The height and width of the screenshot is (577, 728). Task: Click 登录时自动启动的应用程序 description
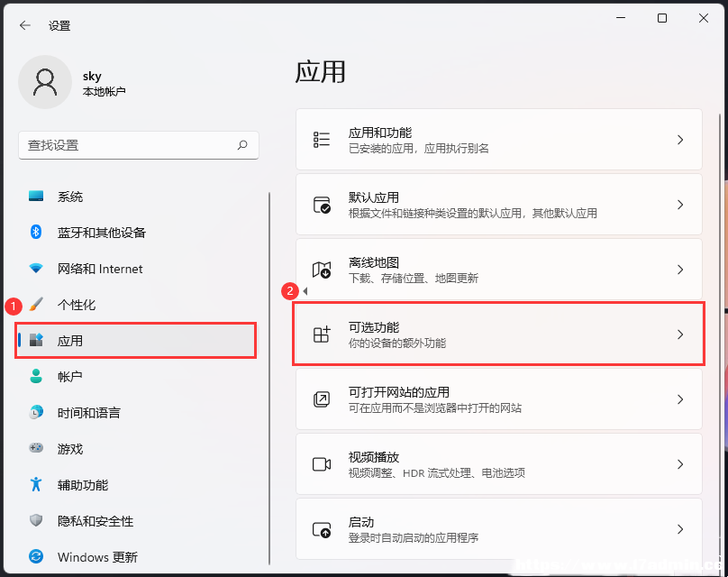click(414, 538)
